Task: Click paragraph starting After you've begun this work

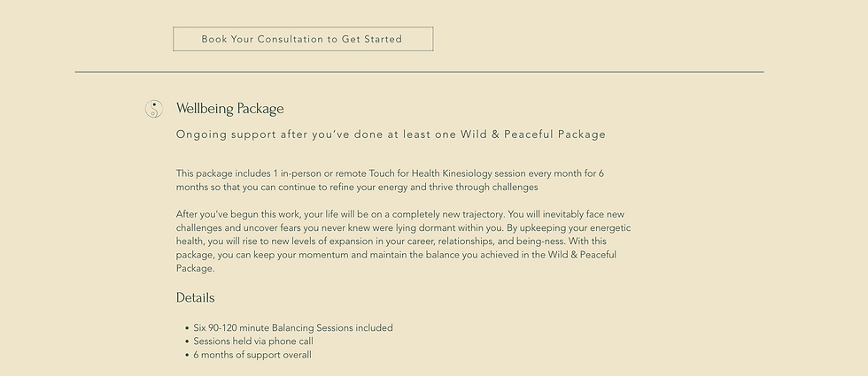Action: click(404, 241)
